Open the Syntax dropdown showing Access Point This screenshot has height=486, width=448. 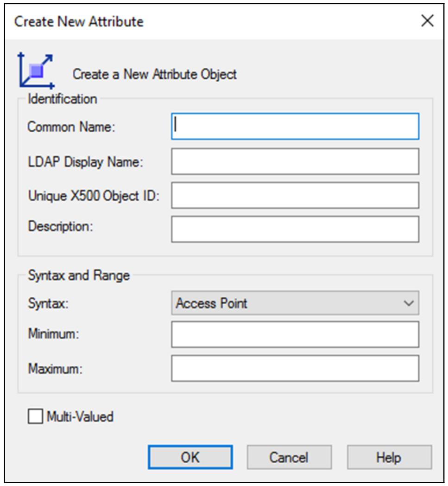(295, 304)
